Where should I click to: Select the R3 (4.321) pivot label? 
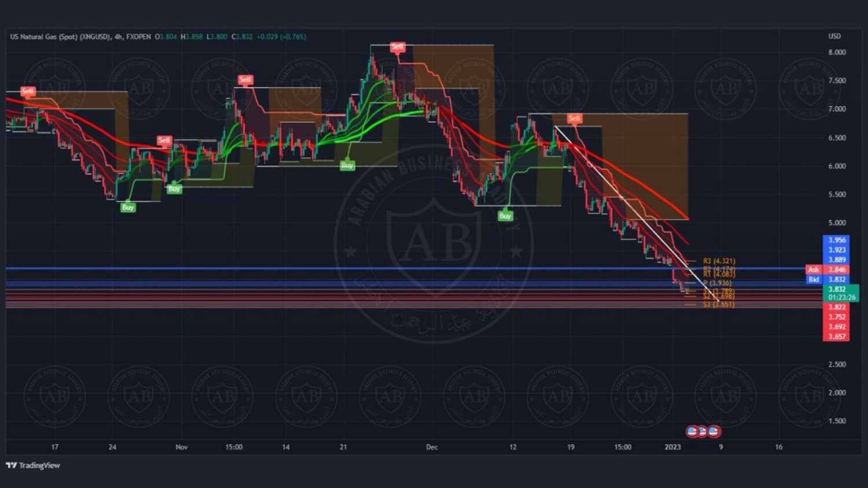pos(719,261)
